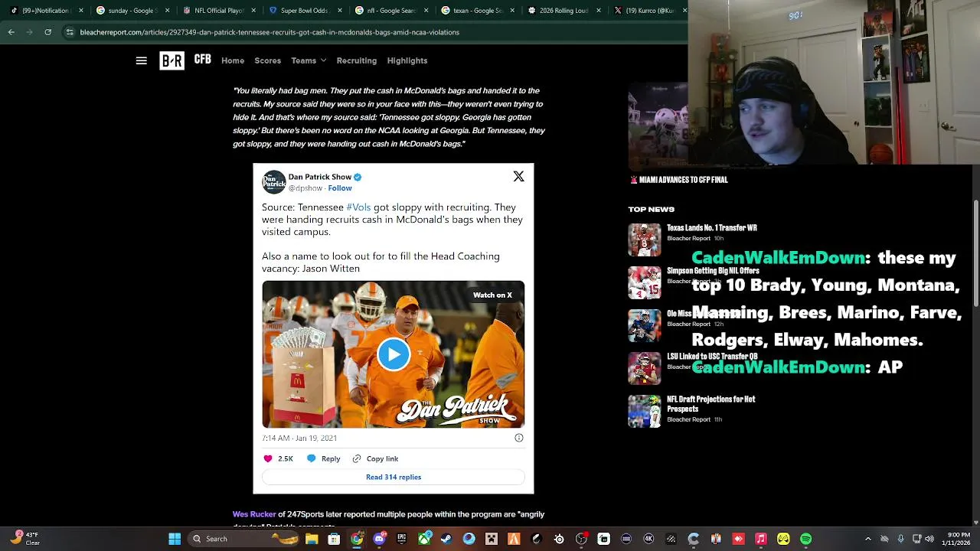Switch to the 2026 Rolling Loud tab

[563, 11]
